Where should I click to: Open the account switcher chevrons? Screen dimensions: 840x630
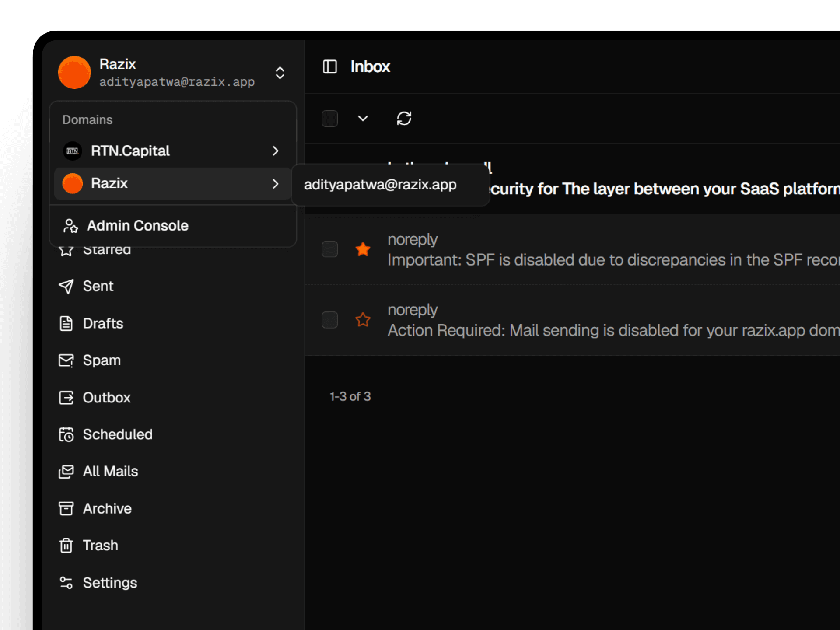(x=280, y=73)
